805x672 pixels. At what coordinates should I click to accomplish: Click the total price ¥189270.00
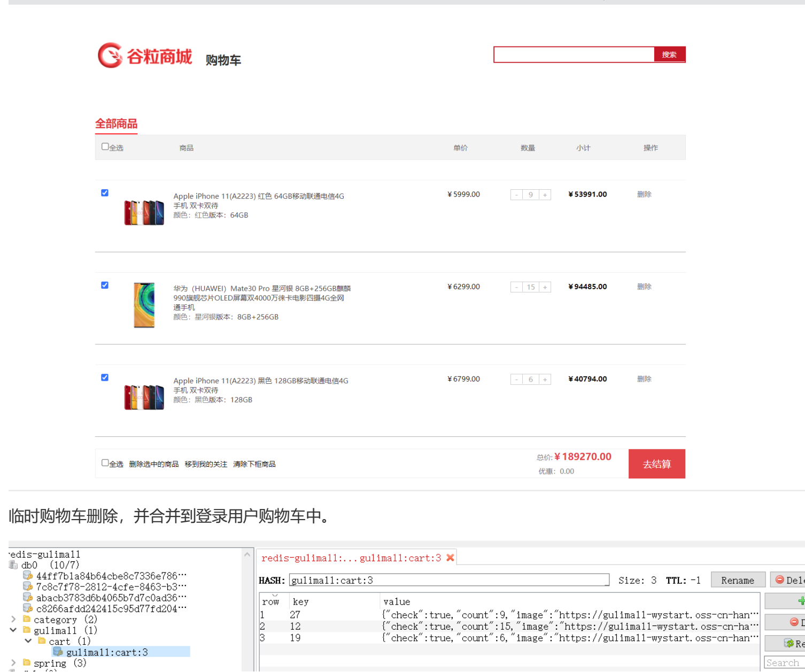click(x=583, y=457)
